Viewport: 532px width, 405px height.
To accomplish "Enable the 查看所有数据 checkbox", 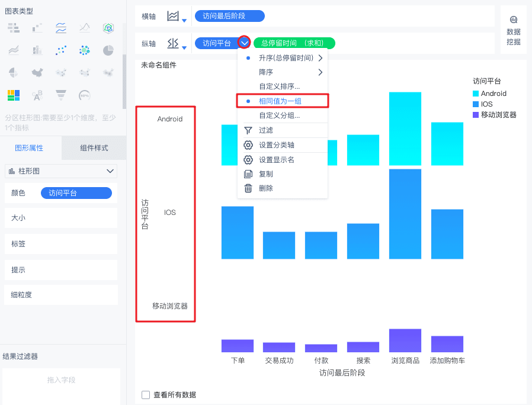I will pos(146,395).
